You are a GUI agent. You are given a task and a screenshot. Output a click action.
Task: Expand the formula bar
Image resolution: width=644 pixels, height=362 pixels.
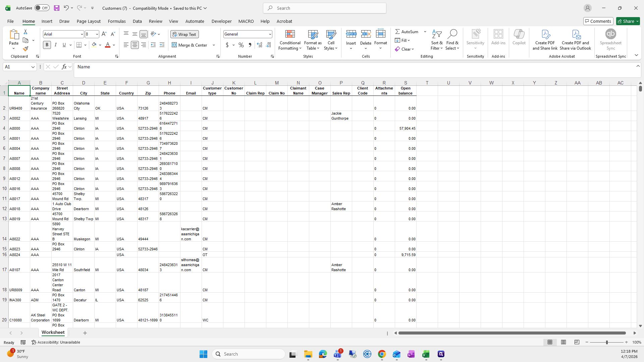coord(638,66)
